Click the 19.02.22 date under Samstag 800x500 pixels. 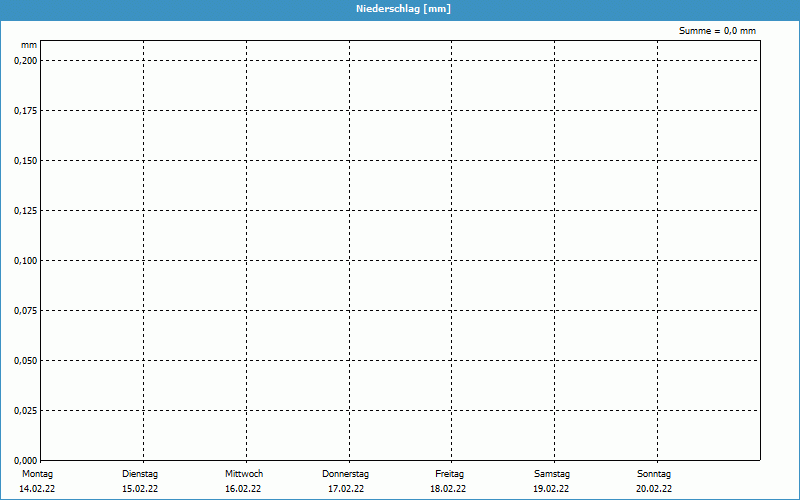551,489
